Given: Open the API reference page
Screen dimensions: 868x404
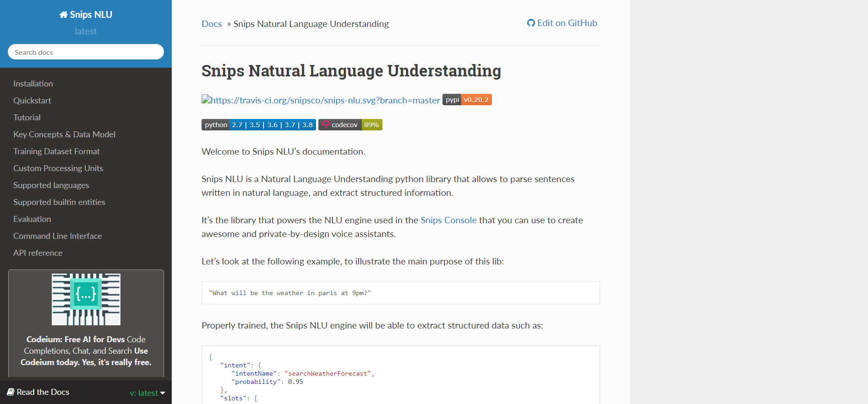Looking at the screenshot, I should point(38,253).
